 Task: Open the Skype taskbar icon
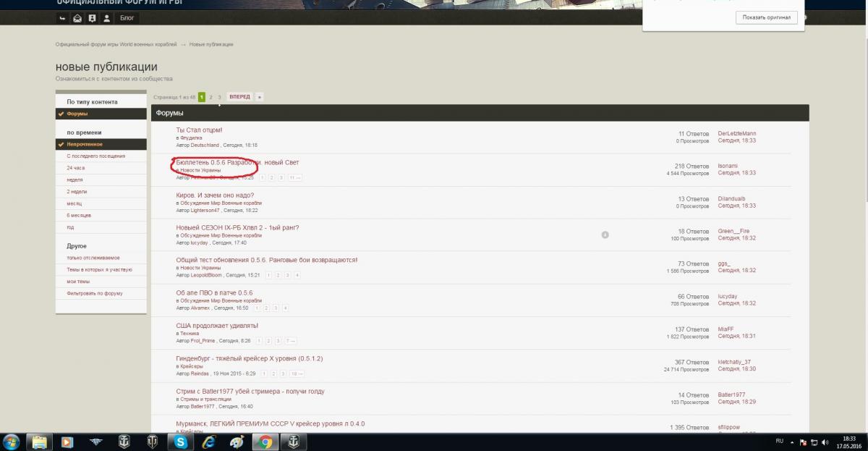pyautogui.click(x=180, y=442)
